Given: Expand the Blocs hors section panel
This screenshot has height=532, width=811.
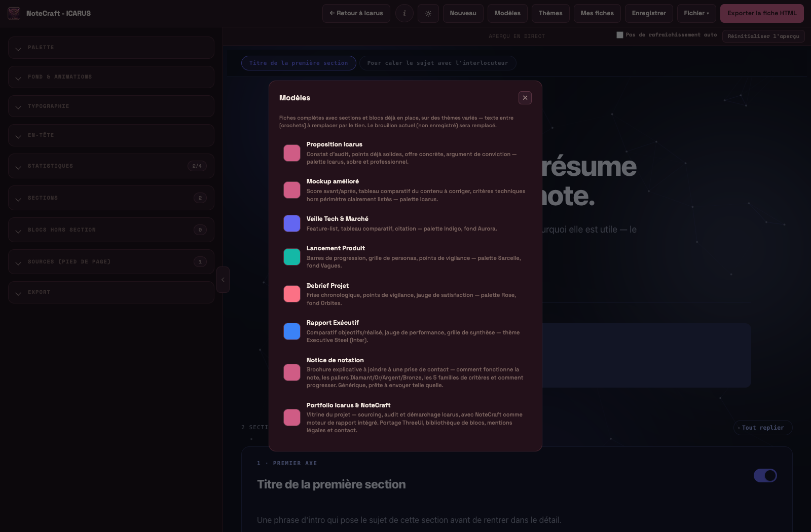Looking at the screenshot, I should tap(111, 230).
